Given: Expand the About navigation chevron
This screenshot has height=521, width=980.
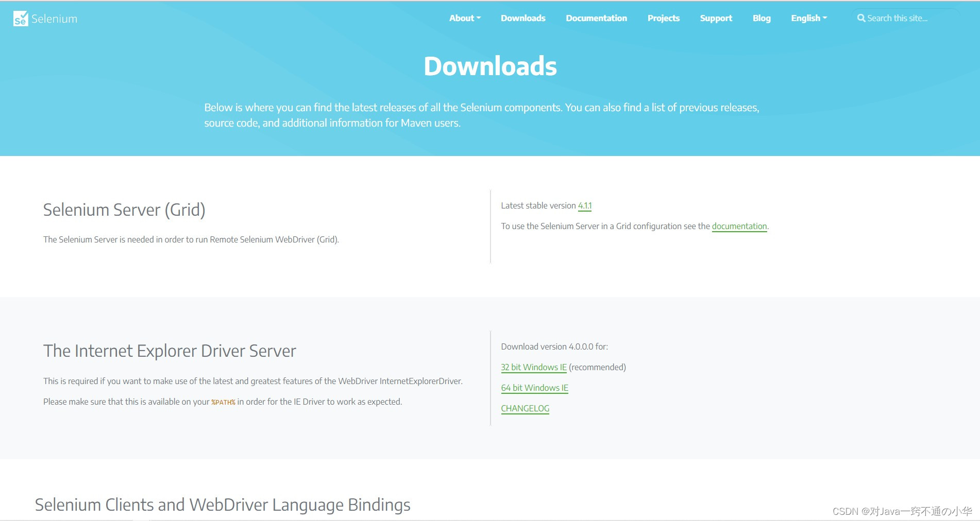Looking at the screenshot, I should click(479, 20).
